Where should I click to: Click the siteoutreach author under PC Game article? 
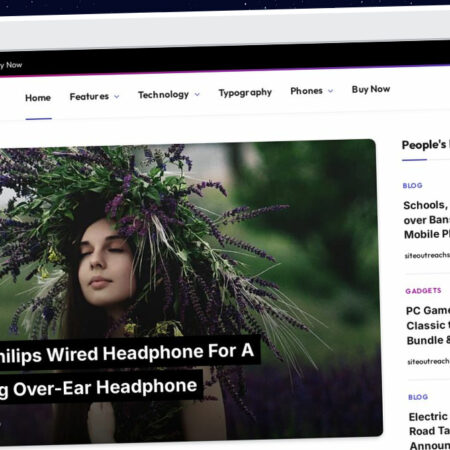coord(428,362)
